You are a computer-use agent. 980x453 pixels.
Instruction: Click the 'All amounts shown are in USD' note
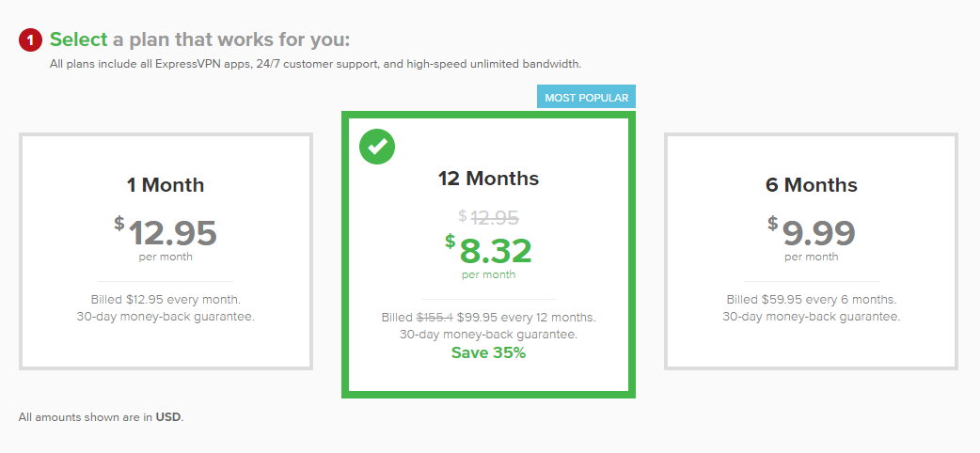coord(101,416)
